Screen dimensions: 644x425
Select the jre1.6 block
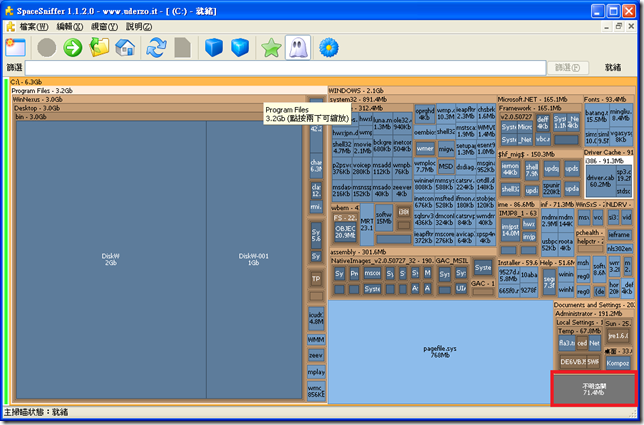[618, 336]
